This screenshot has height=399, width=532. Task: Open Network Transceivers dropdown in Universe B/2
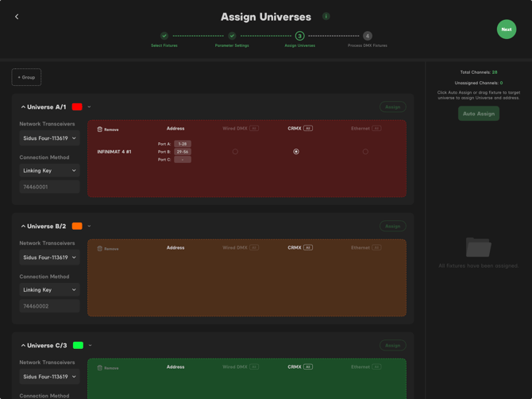tap(49, 257)
